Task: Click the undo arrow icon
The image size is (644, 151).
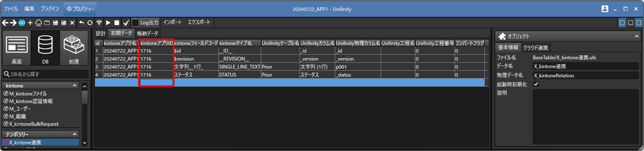Action: [x=81, y=23]
